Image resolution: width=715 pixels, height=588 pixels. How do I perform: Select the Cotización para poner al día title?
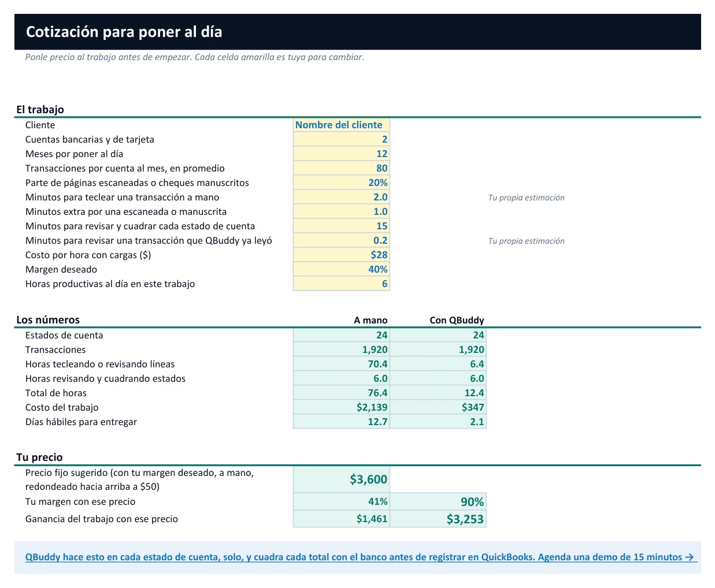click(x=124, y=32)
